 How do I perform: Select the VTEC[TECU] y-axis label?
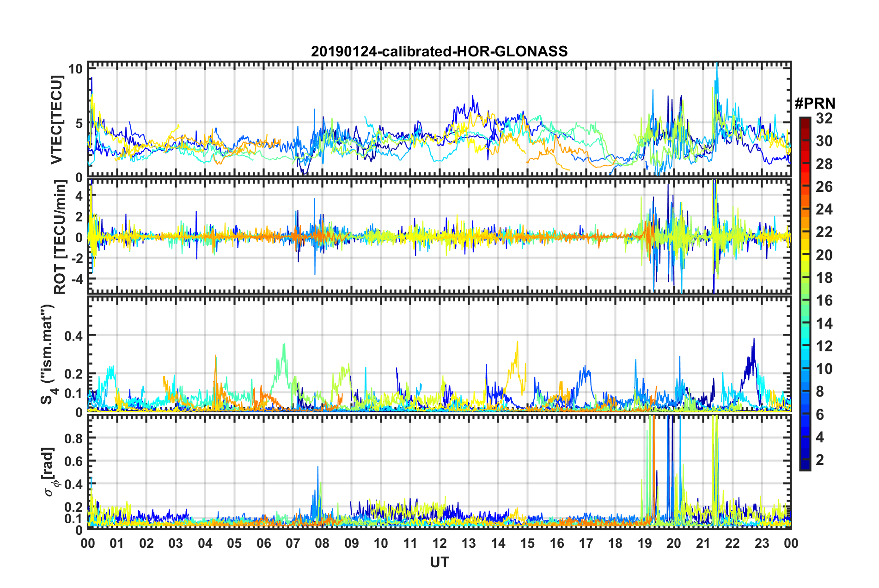pos(56,120)
